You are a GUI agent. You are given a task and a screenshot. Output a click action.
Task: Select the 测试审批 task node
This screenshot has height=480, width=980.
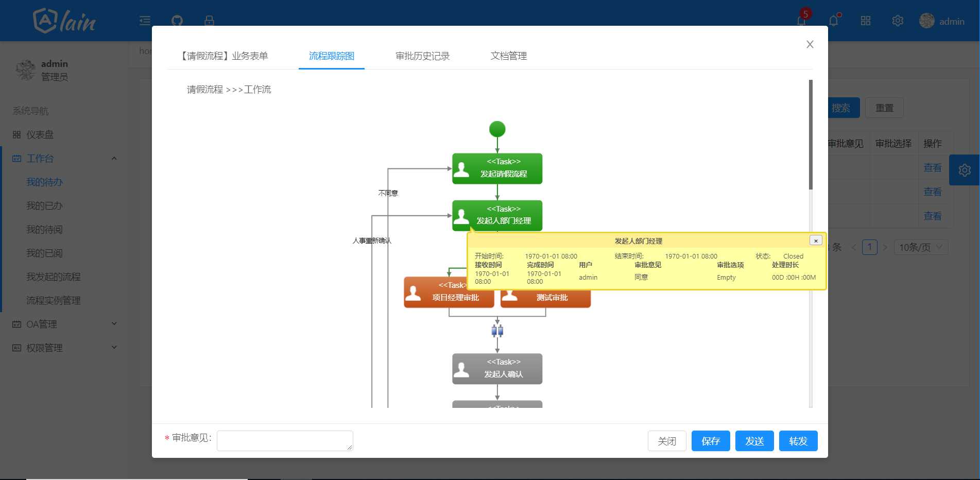pyautogui.click(x=545, y=298)
